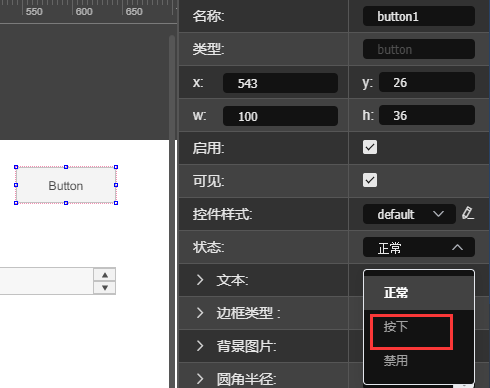This screenshot has height=388, width=490.
Task: Expand the 文本 property group
Action: (200, 280)
